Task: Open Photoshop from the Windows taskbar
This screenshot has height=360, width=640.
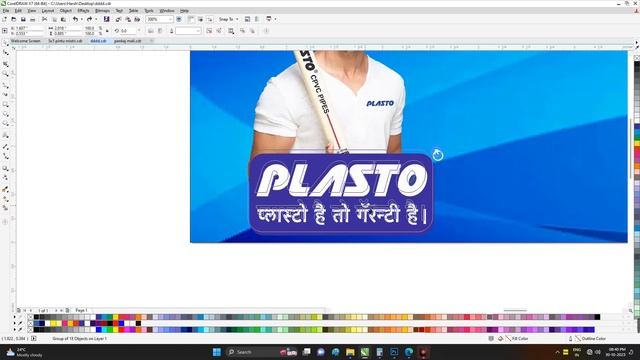Action: (x=394, y=352)
